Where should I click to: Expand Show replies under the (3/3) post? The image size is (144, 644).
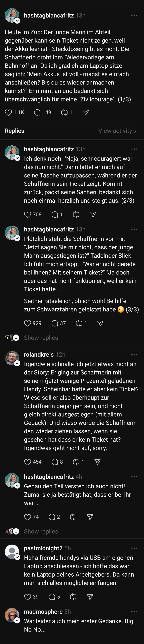41,338
